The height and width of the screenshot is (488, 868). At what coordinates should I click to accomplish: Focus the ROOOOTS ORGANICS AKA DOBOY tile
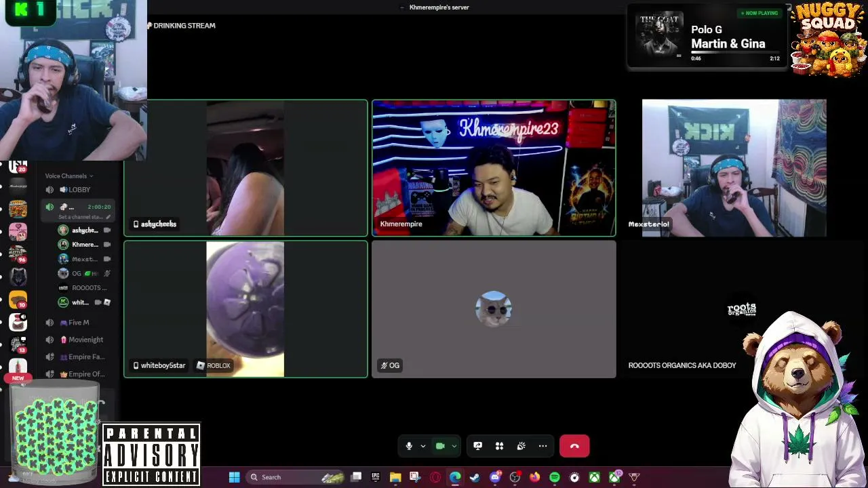(x=742, y=309)
